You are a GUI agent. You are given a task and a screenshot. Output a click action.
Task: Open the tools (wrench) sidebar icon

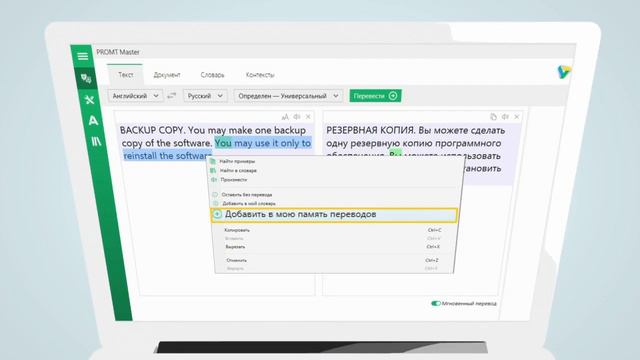coord(89,100)
